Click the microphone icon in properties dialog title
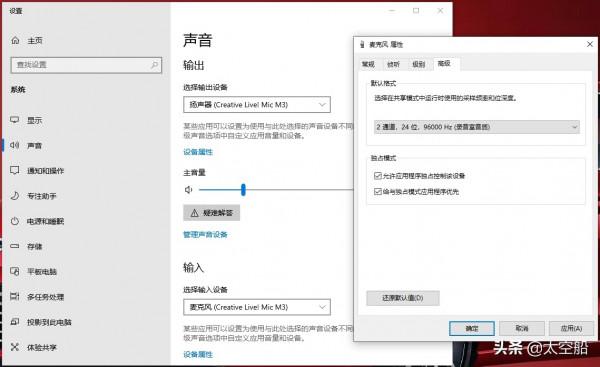This screenshot has width=600, height=367. click(x=362, y=44)
